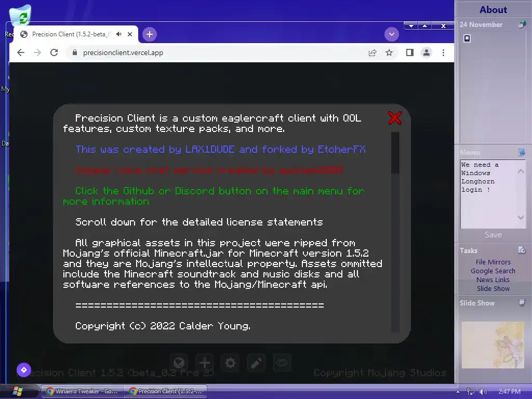This screenshot has height=399, width=532.
Task: Open Google Search task link
Action: point(493,271)
